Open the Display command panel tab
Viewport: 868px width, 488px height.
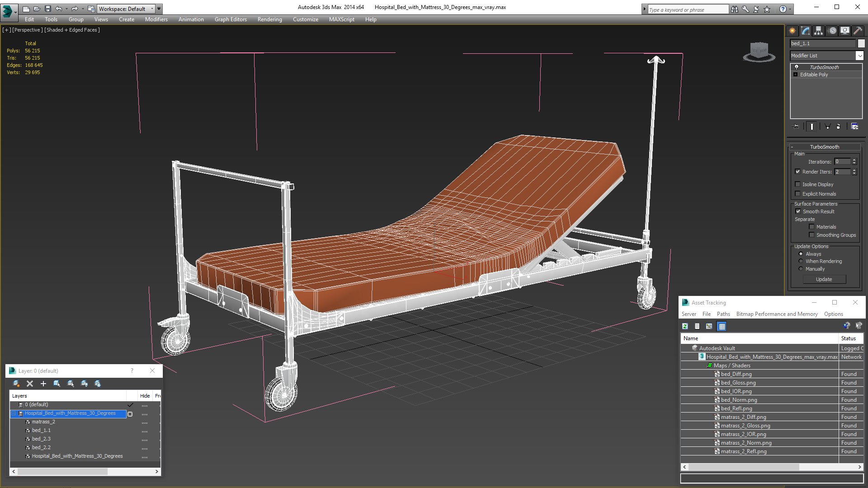[x=845, y=31]
